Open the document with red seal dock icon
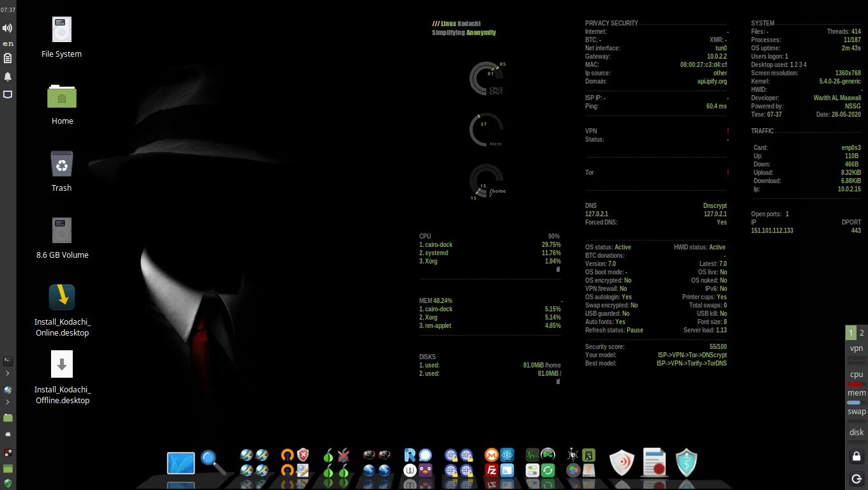 point(655,463)
